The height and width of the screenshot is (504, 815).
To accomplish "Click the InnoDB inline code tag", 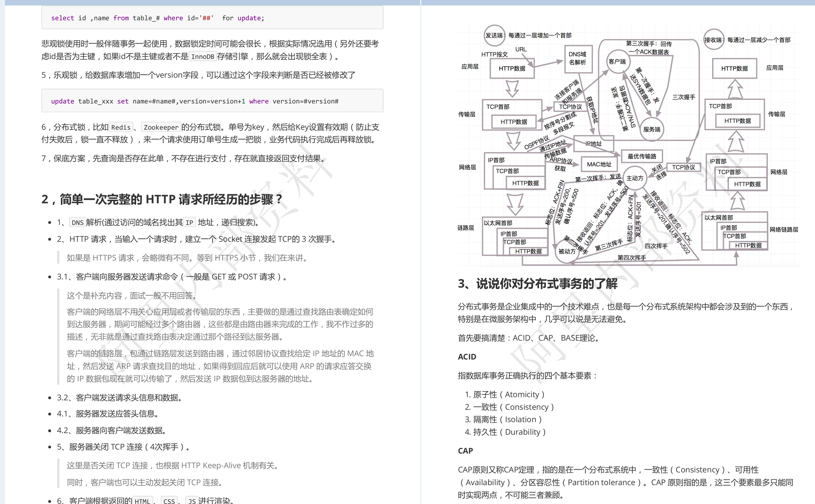I will point(202,57).
